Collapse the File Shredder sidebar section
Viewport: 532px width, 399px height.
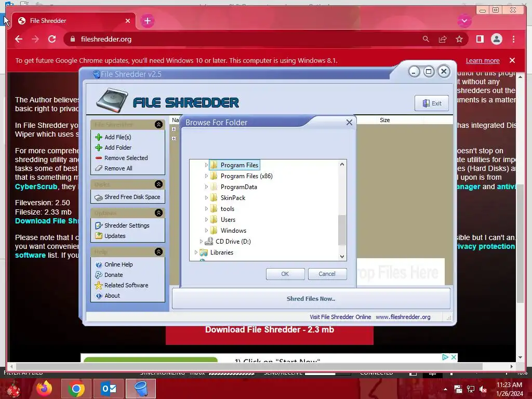click(158, 125)
